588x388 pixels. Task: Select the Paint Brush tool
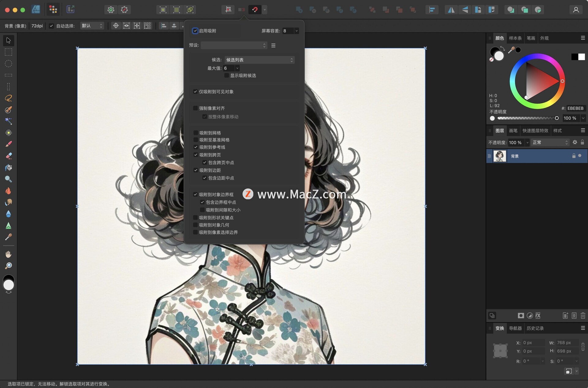pyautogui.click(x=9, y=144)
